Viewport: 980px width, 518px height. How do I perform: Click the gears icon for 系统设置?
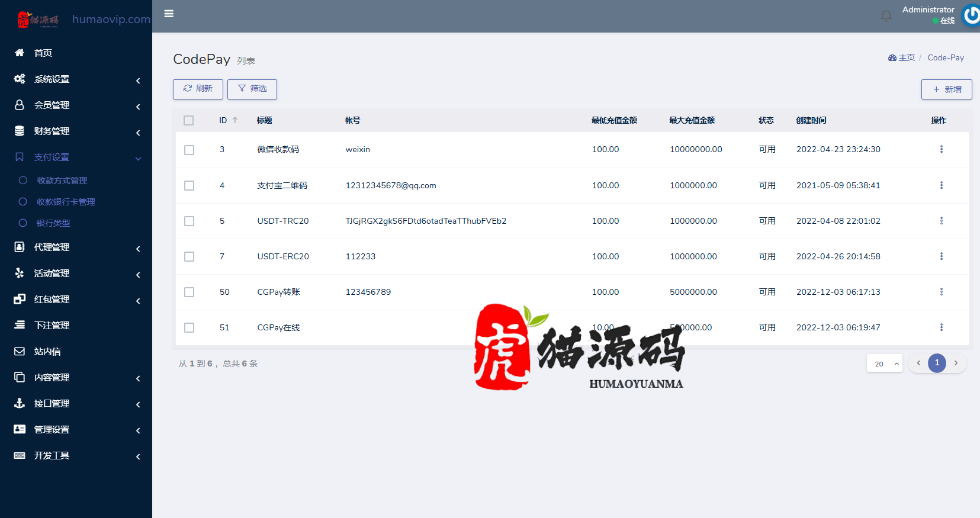20,79
